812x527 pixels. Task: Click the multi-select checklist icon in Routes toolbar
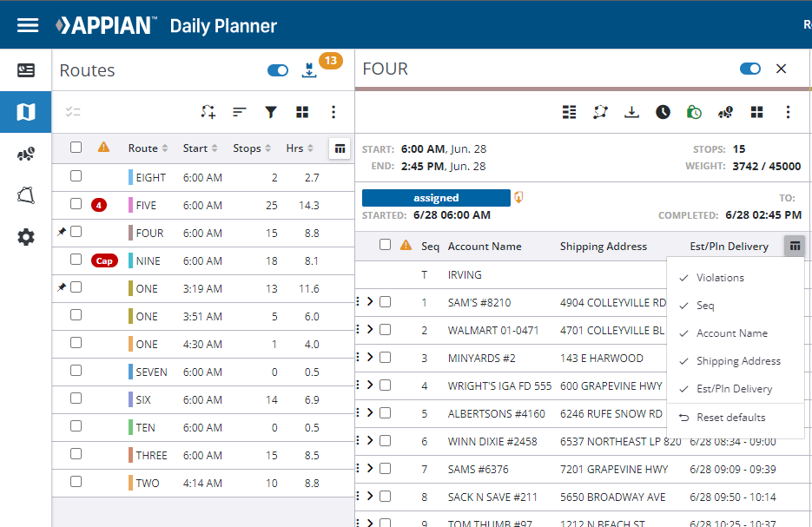click(73, 112)
